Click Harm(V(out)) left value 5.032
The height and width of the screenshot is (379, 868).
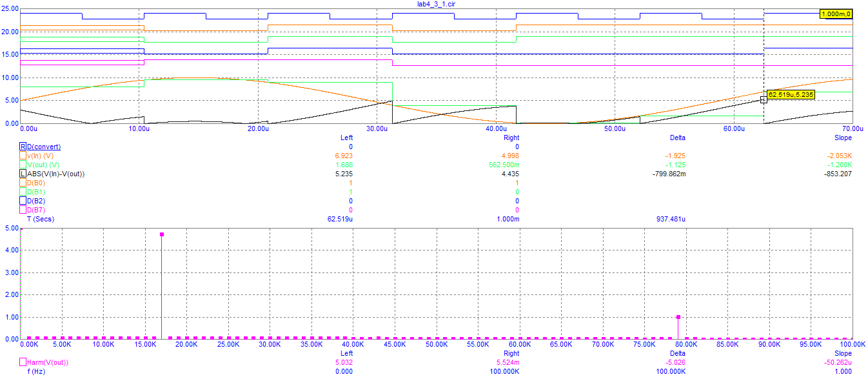click(344, 362)
